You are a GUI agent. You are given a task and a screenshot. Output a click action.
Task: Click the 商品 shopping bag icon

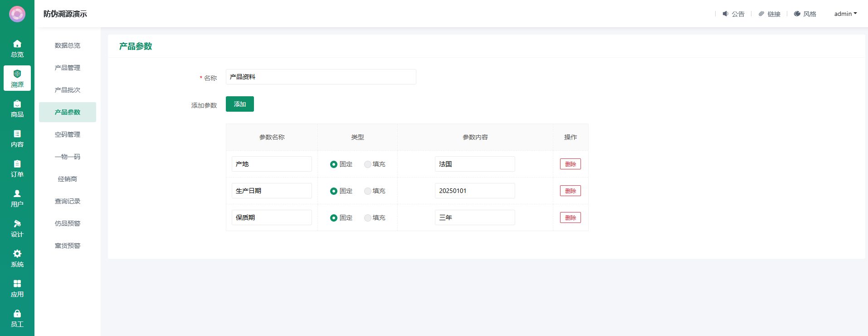[x=17, y=104]
